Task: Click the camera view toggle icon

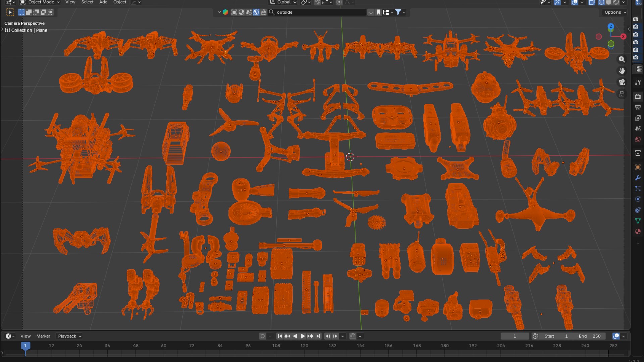Action: point(622,82)
